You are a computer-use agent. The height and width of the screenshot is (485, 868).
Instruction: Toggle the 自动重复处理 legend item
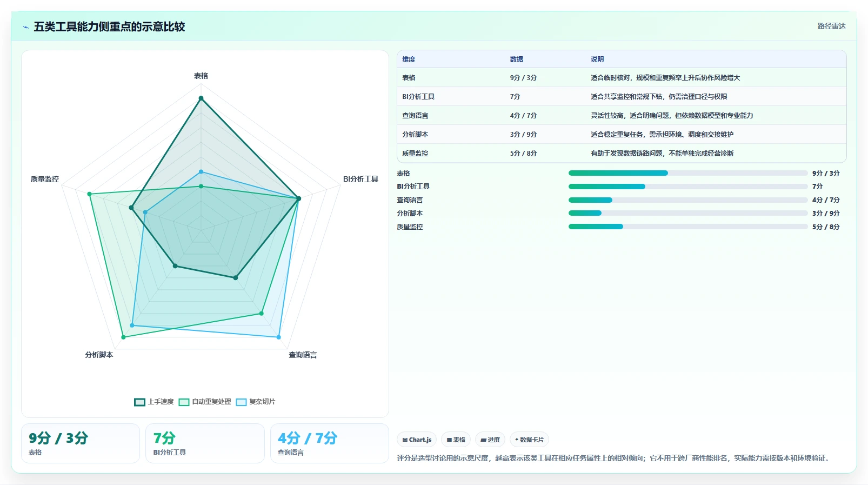[x=205, y=402]
